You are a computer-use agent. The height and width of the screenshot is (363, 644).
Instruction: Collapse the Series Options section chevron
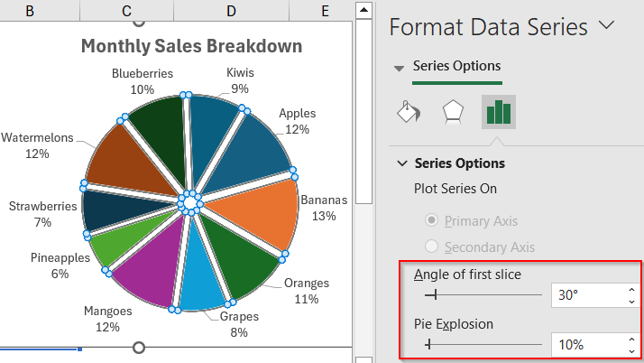coord(402,163)
